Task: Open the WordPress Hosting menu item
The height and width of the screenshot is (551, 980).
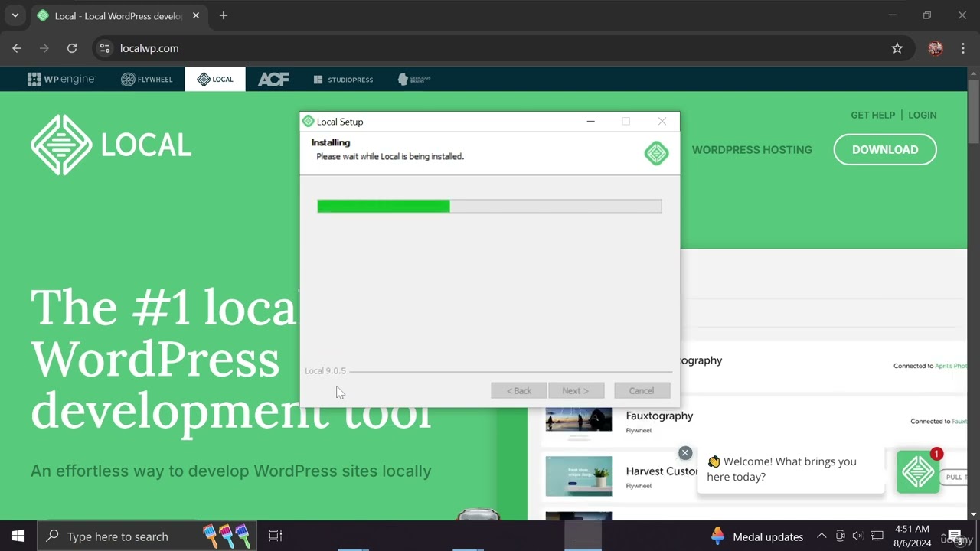Action: coord(752,149)
